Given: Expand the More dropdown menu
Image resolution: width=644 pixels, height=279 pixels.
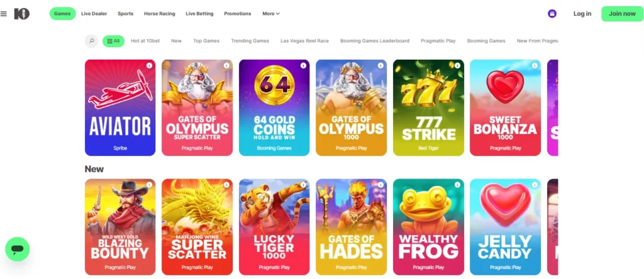Looking at the screenshot, I should pos(271,14).
